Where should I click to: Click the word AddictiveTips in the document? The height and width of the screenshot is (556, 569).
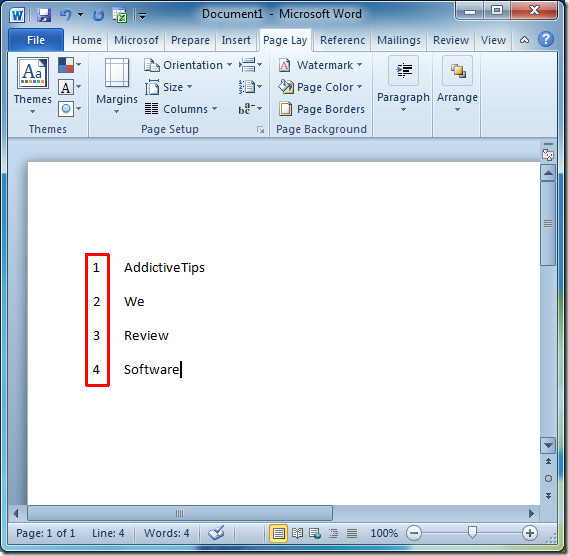(164, 268)
